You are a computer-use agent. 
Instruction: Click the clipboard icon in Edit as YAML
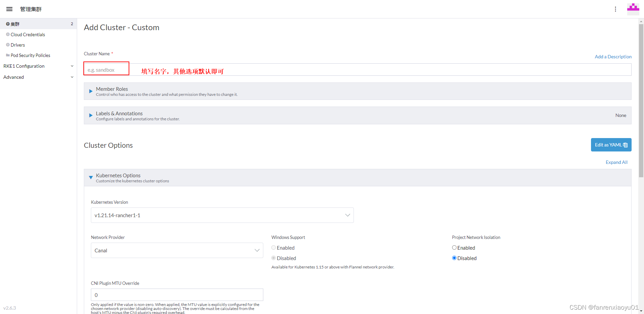click(625, 145)
